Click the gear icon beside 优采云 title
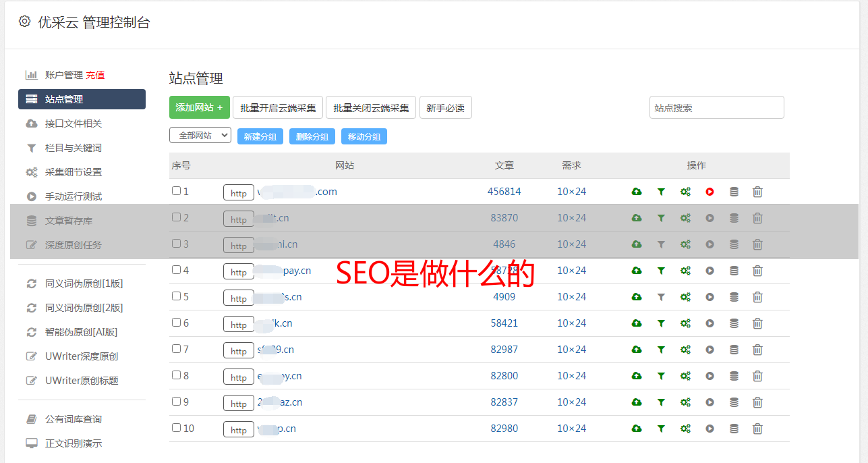The height and width of the screenshot is (463, 868). click(x=24, y=21)
